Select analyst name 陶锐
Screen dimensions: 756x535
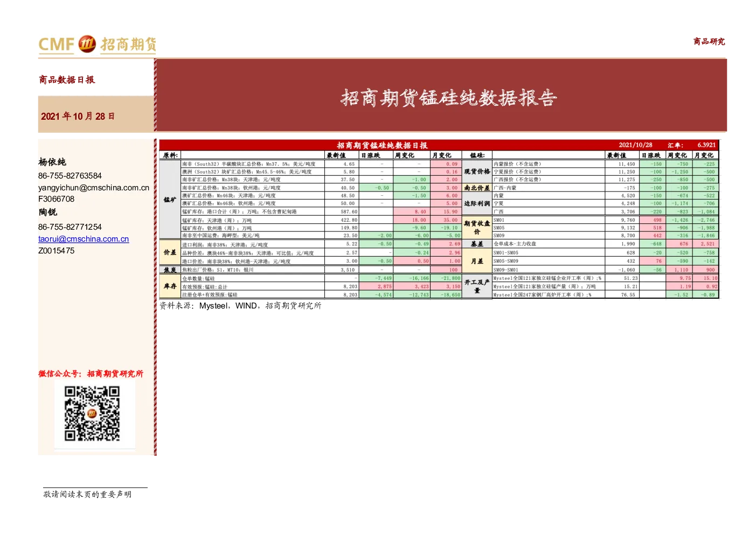tap(47, 212)
